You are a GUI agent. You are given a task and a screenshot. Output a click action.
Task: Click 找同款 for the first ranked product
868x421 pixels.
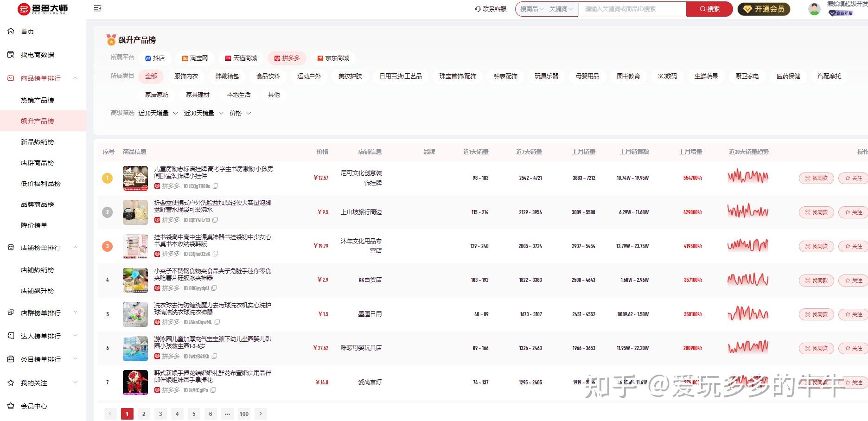coord(816,178)
